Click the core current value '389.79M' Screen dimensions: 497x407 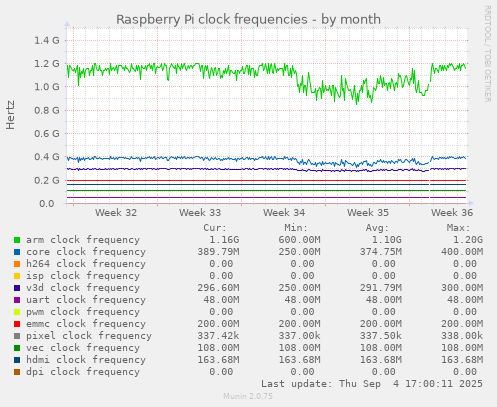(218, 252)
